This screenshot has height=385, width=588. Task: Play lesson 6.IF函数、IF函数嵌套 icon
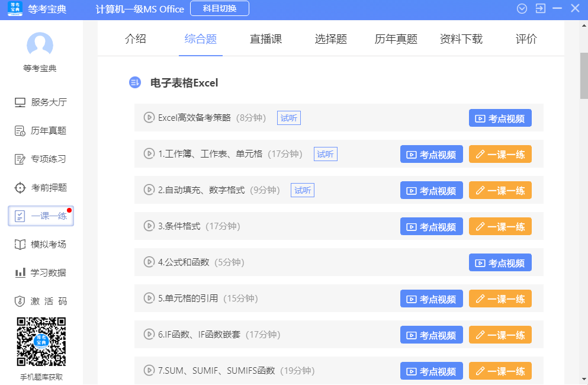[x=149, y=334]
